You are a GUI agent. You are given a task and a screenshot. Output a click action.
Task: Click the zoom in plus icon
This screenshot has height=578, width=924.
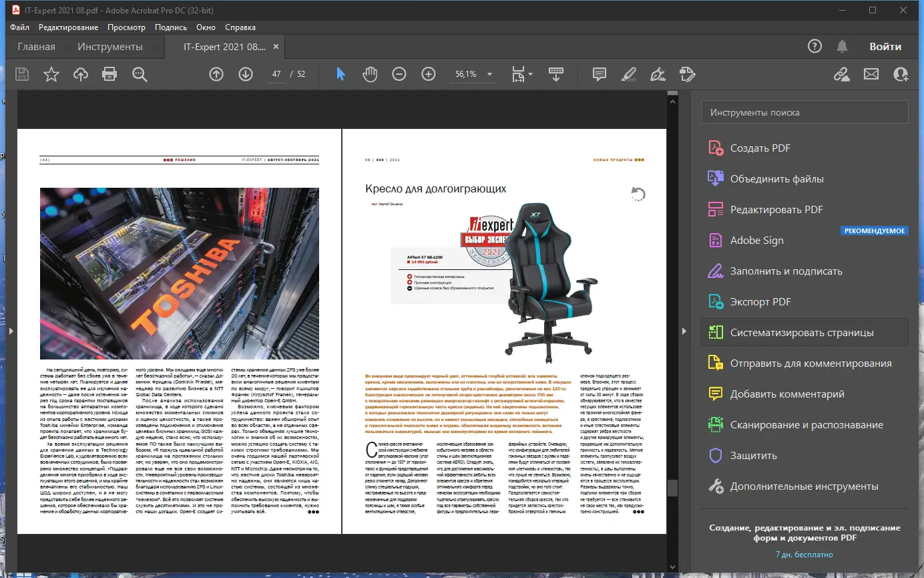[429, 74]
